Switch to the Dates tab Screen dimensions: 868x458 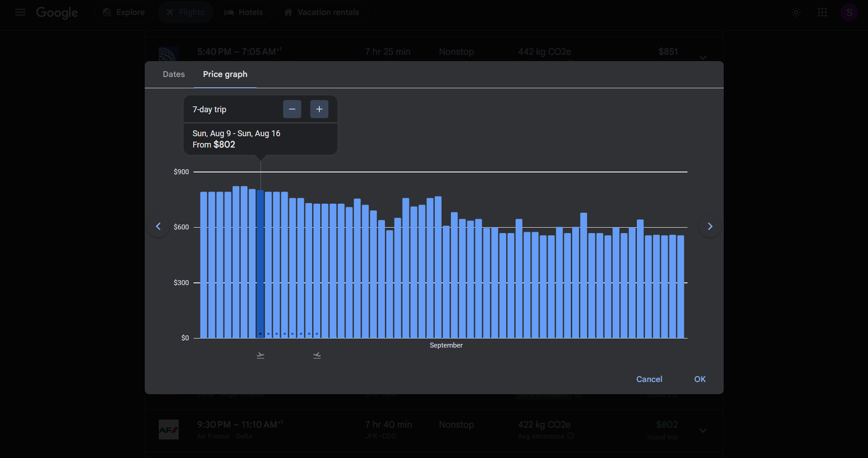click(174, 74)
